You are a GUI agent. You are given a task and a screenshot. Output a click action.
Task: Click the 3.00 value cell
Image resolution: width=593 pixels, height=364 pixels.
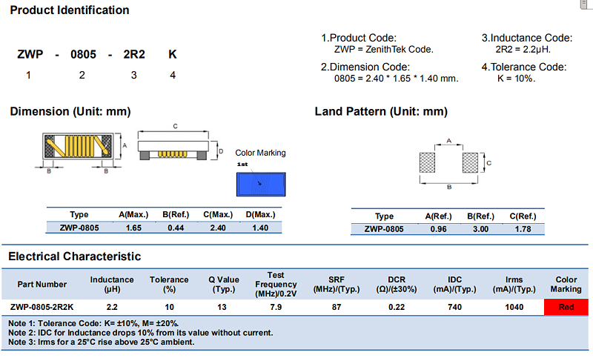point(480,229)
